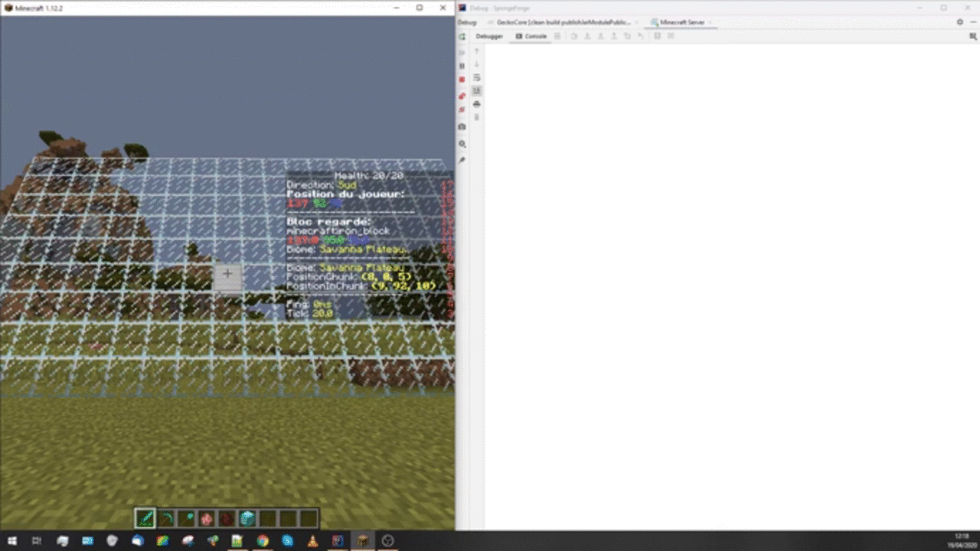Open Chrome from the taskbar
The image size is (980, 551).
click(x=263, y=541)
